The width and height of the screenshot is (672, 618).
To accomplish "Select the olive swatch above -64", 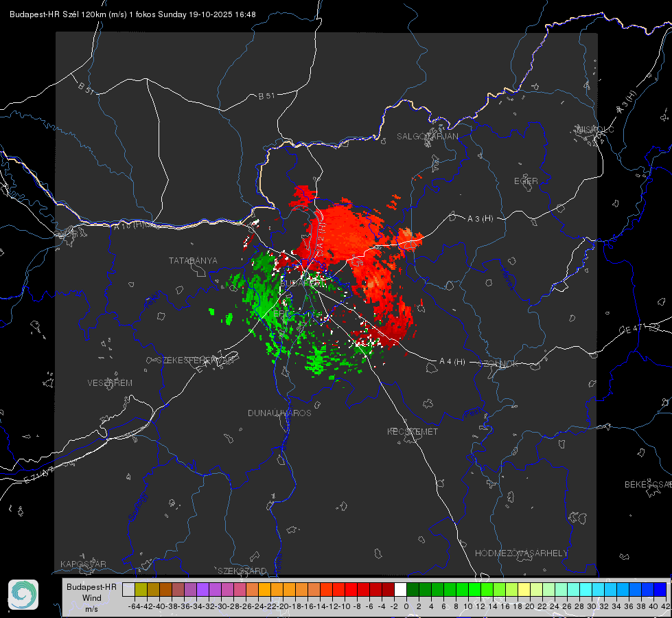I will [141, 590].
